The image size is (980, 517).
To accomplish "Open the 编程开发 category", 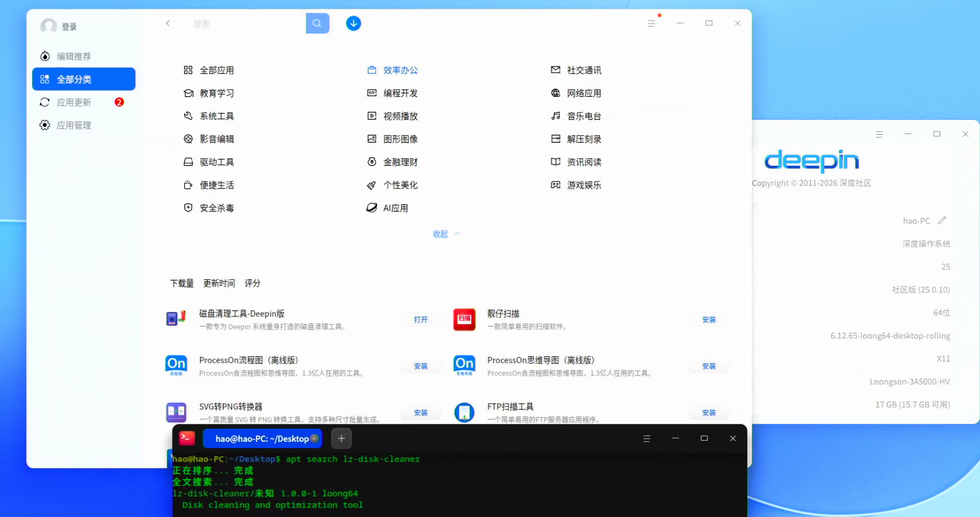I will click(393, 93).
